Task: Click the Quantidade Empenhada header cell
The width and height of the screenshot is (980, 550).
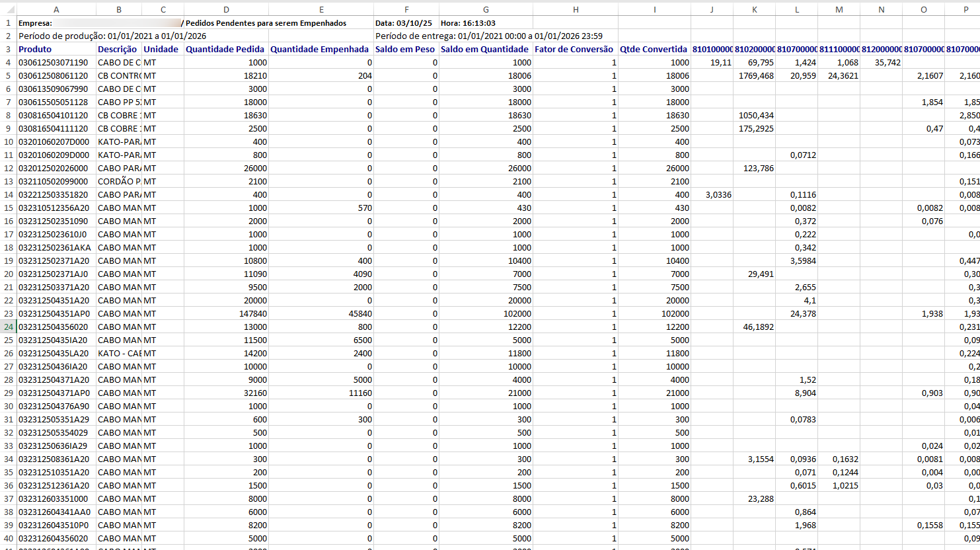Action: (320, 49)
